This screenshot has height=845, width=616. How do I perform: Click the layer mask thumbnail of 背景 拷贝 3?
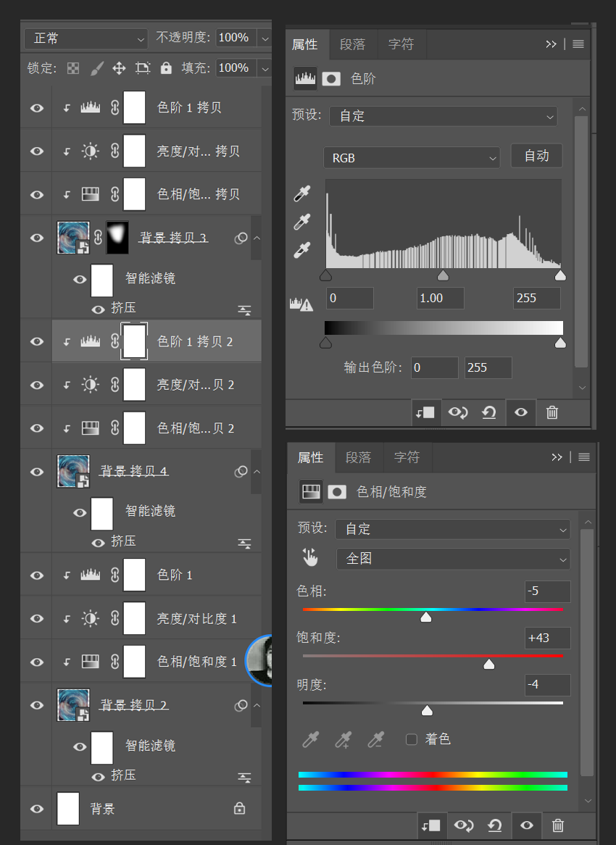[118, 237]
